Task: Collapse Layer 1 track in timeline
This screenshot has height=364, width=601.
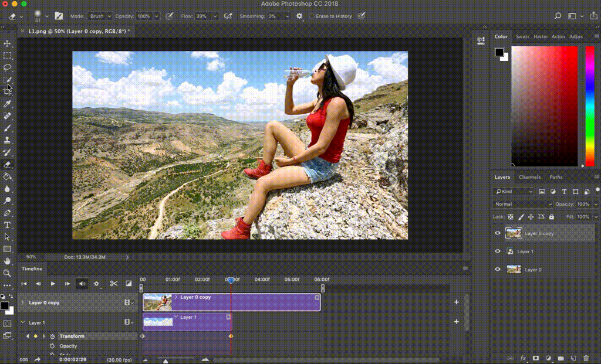Action: coord(23,322)
